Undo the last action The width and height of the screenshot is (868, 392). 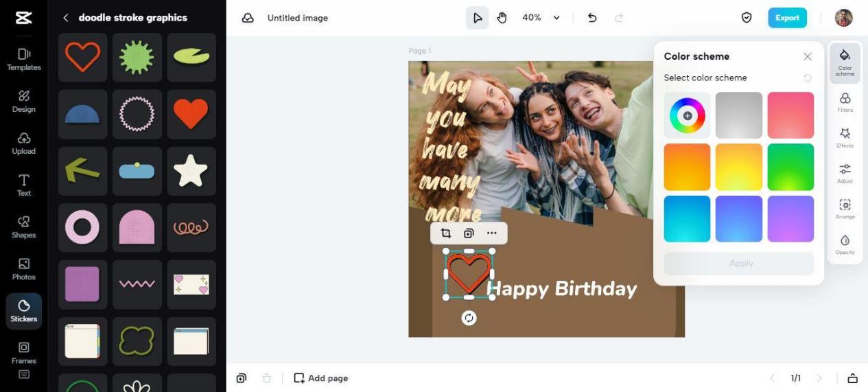592,18
